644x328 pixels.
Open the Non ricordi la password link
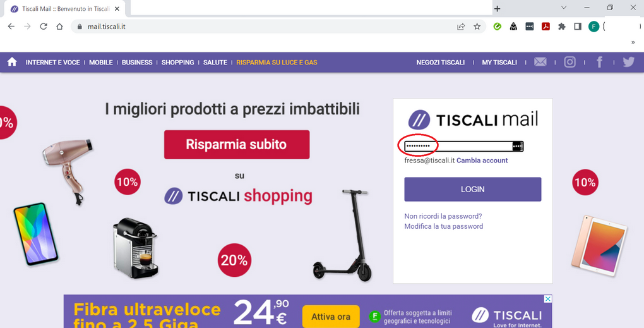[443, 216]
